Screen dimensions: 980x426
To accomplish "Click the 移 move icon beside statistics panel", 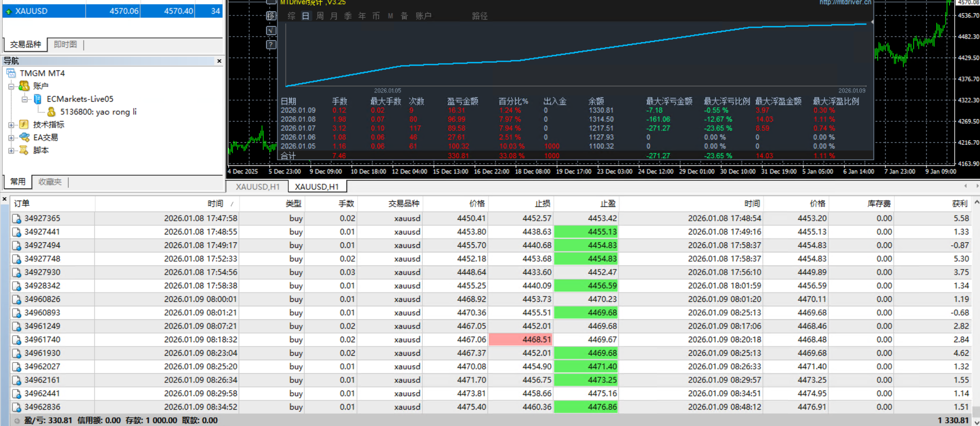I will [x=271, y=16].
